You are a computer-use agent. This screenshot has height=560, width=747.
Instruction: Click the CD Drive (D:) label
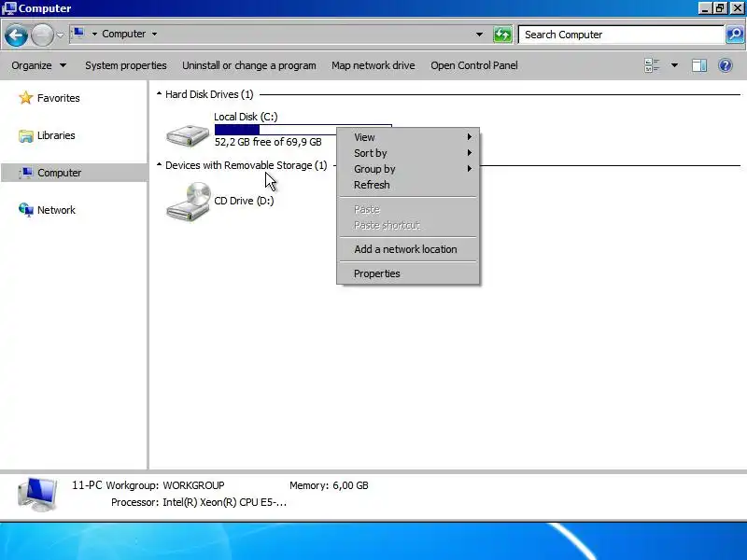pos(244,201)
